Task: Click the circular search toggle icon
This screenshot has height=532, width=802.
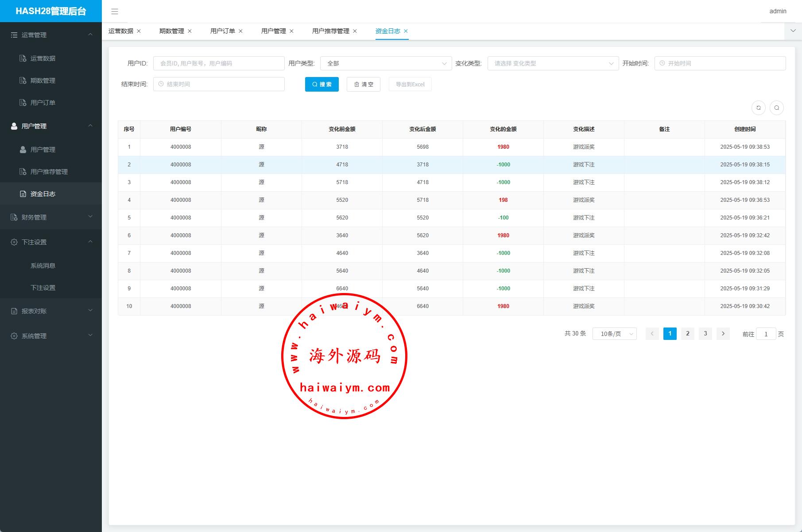Action: point(777,108)
